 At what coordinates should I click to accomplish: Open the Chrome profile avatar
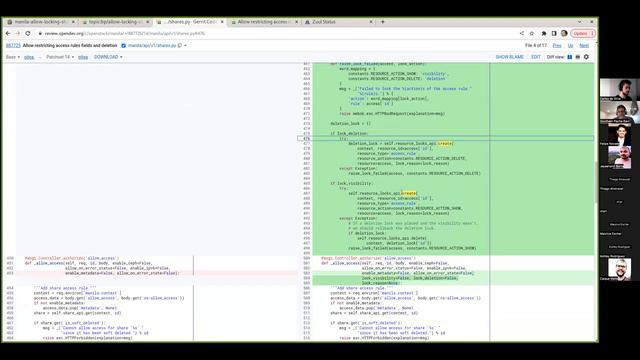(x=564, y=33)
